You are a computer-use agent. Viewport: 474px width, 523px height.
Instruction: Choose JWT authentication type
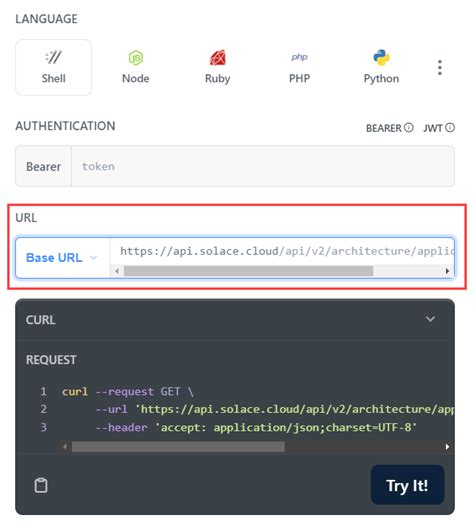pyautogui.click(x=433, y=128)
